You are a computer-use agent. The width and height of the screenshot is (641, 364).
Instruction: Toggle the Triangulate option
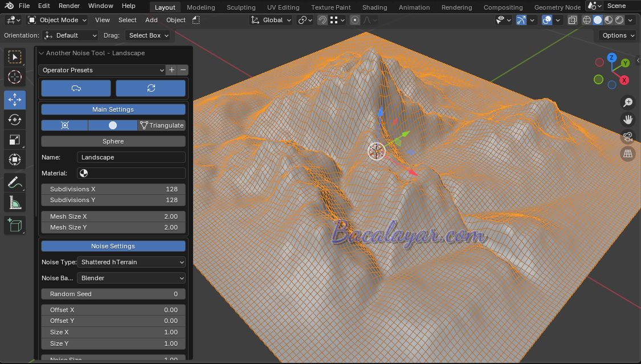pos(162,125)
